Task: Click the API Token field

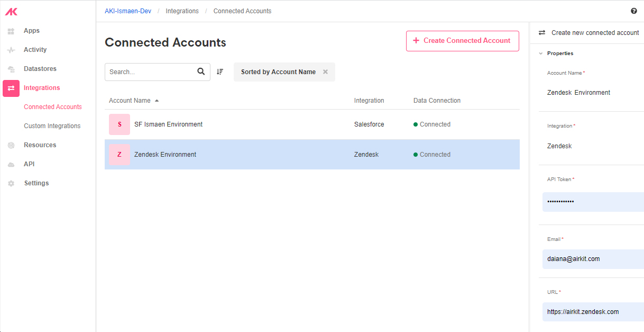Action: click(x=593, y=202)
